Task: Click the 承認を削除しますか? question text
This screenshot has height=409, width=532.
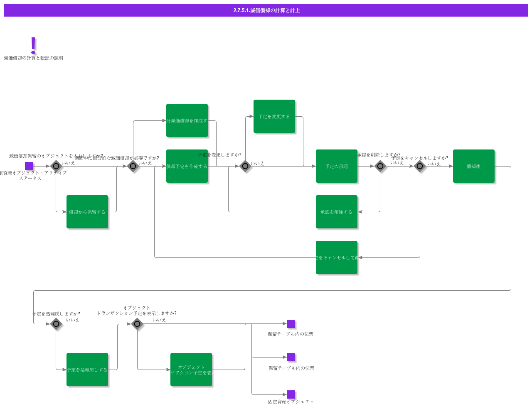Action: (379, 155)
